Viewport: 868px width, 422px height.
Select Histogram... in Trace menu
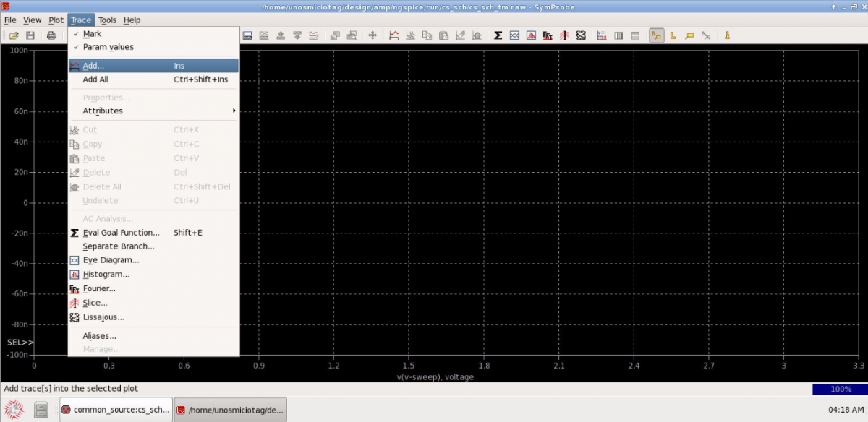pyautogui.click(x=153, y=275)
